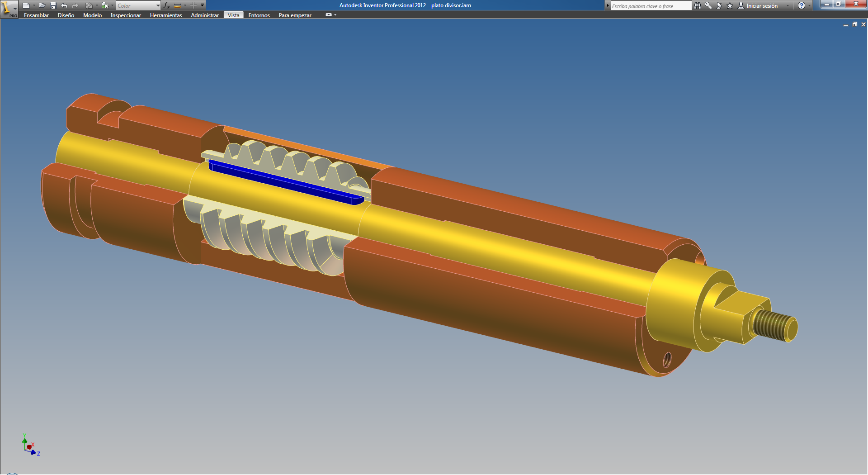Expand the Measure tool dropdown arrow
868x475 pixels.
[x=185, y=5]
